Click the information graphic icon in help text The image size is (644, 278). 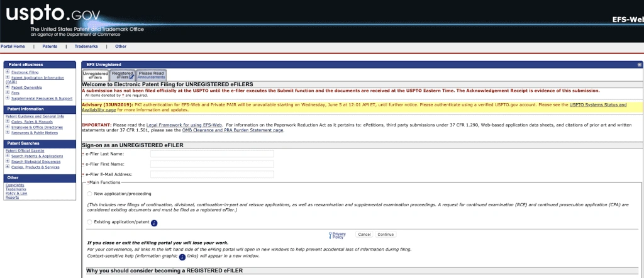tap(182, 257)
